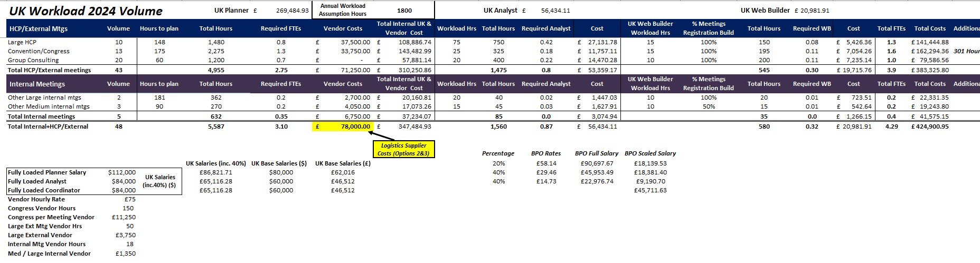Click the grand total hours value 5,587
This screenshot has height=263, width=980.
point(216,126)
